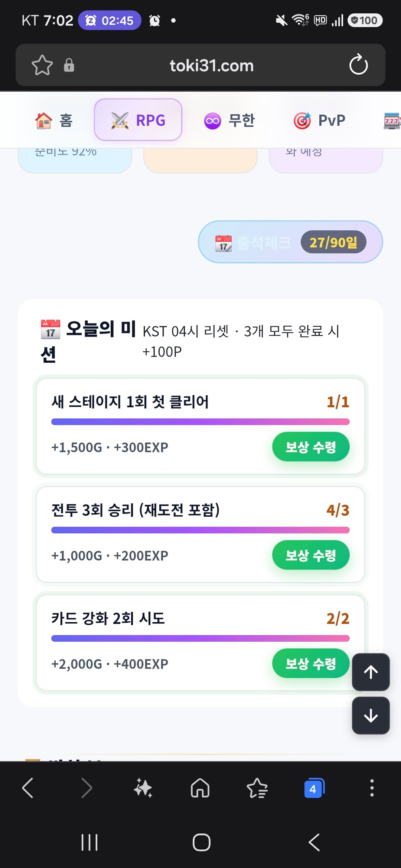The height and width of the screenshot is (868, 401).
Task: Reload the toki31.com page
Action: point(358,65)
